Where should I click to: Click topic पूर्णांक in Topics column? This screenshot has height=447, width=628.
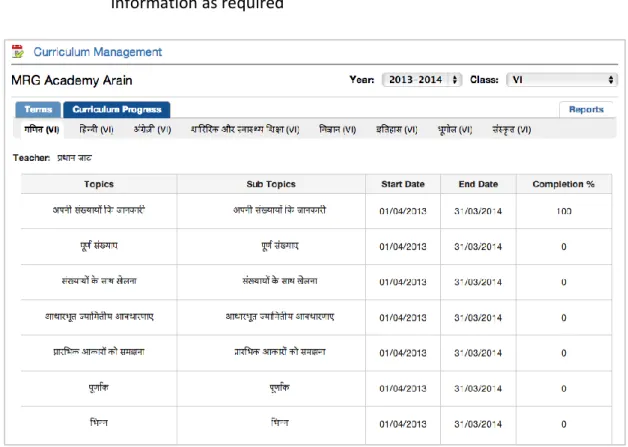(x=99, y=387)
